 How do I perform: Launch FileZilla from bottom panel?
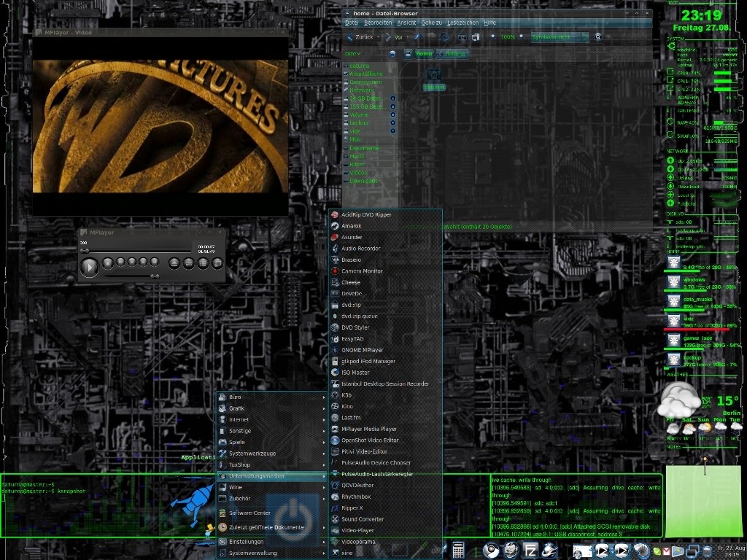click(x=530, y=551)
